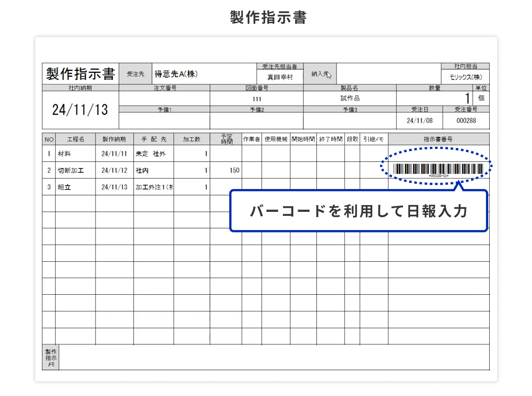The height and width of the screenshot is (396, 532).
Task: Select the process name 組立
Action: pos(64,187)
